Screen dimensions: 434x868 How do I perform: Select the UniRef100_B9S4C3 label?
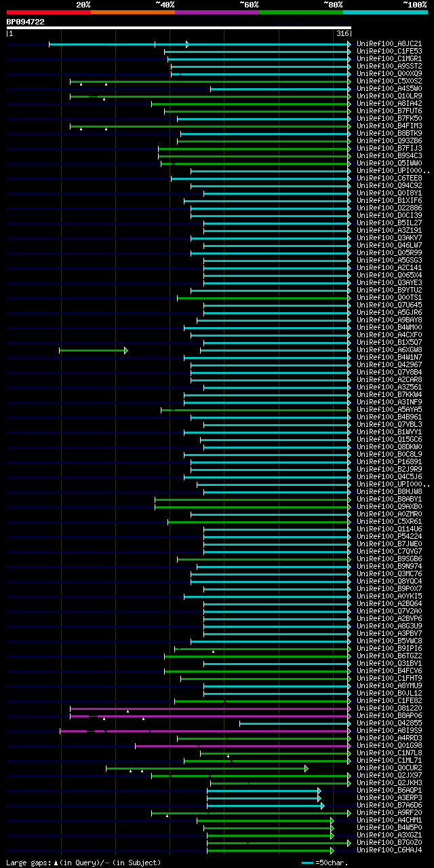click(x=389, y=156)
